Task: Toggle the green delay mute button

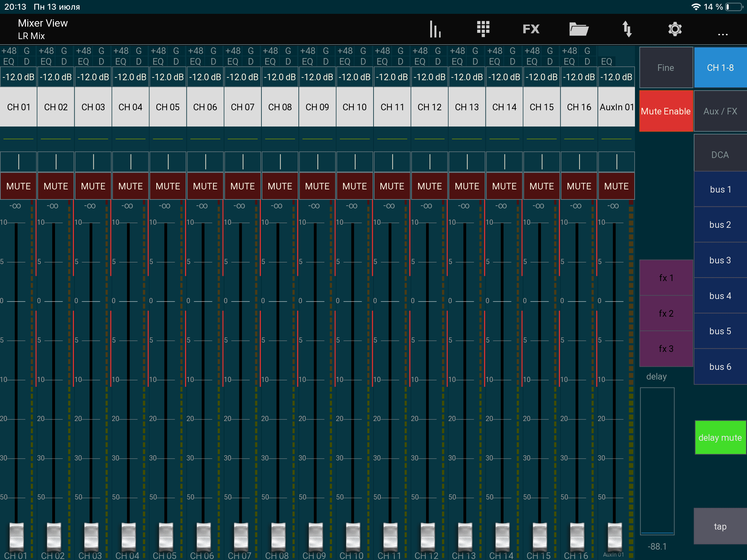Action: [720, 438]
